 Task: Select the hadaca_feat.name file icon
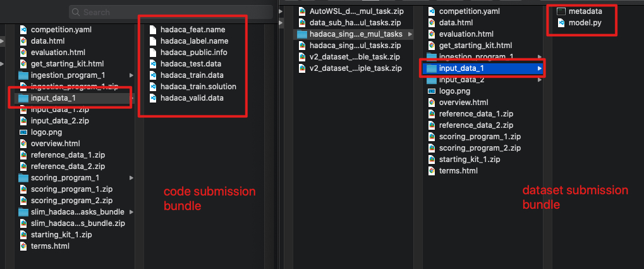(154, 30)
